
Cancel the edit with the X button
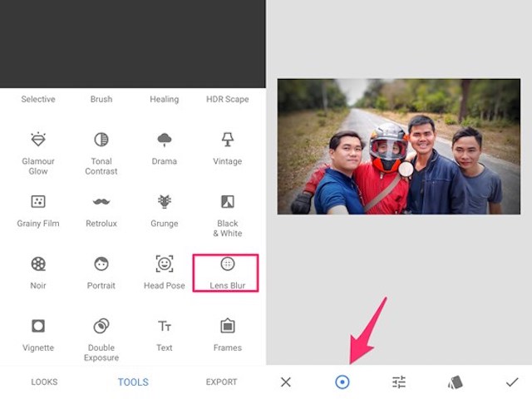[286, 382]
